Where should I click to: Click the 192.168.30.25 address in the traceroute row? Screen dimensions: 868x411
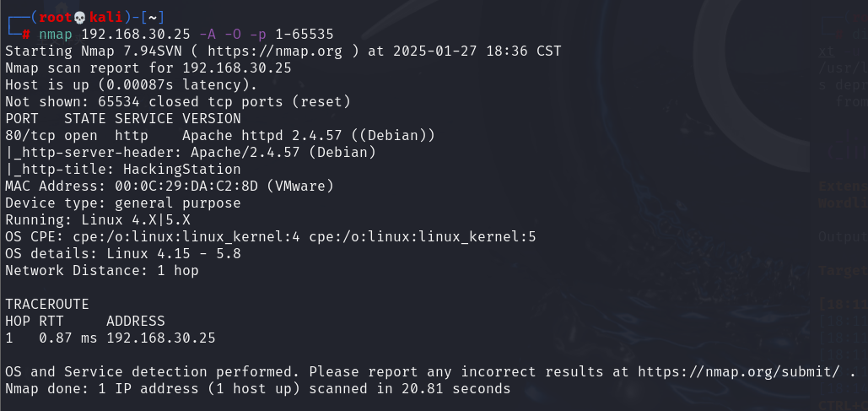click(x=161, y=338)
